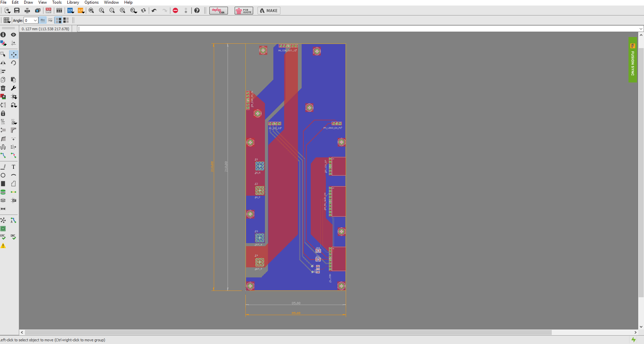Switch to alternate layer display mode
Viewport: 644px width, 344px height.
[x=66, y=20]
